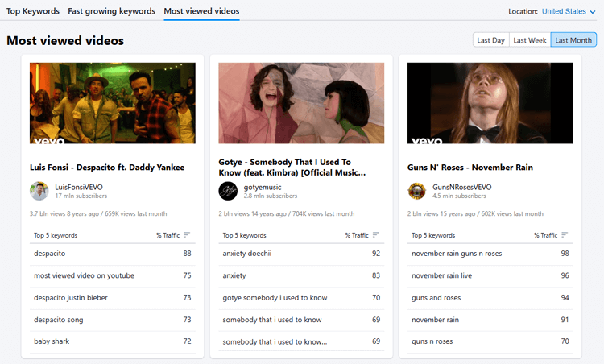
Task: Click 'most viewed video on youtube' keyword
Action: [84, 275]
